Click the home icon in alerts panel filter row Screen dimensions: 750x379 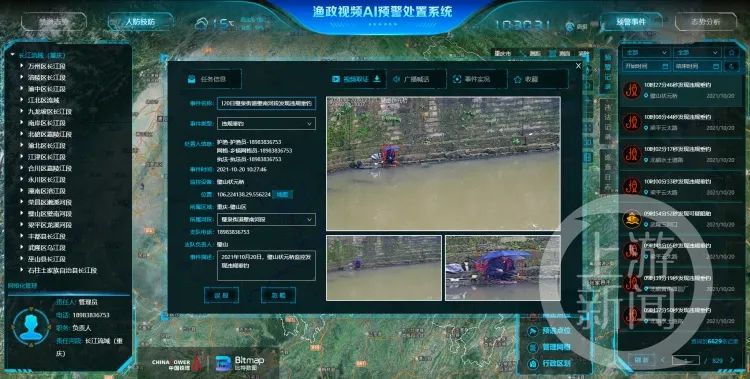click(x=731, y=52)
